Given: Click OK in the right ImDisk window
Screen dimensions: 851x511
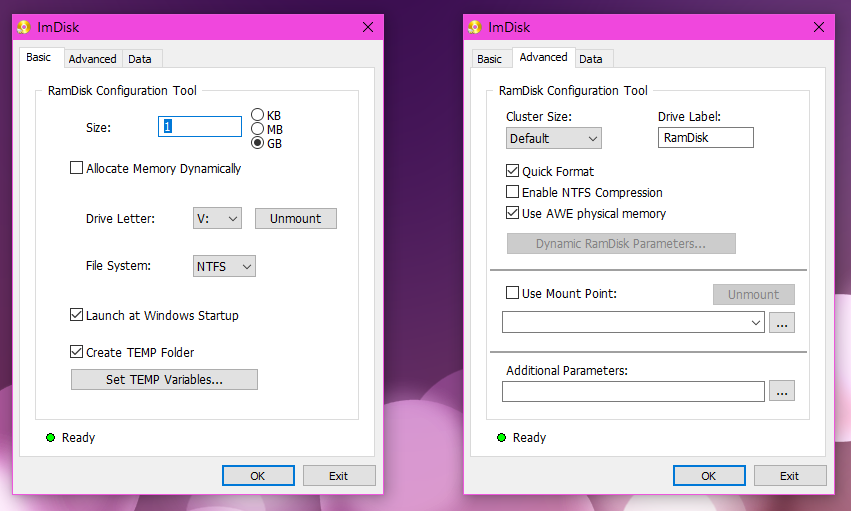Looking at the screenshot, I should click(x=709, y=476).
